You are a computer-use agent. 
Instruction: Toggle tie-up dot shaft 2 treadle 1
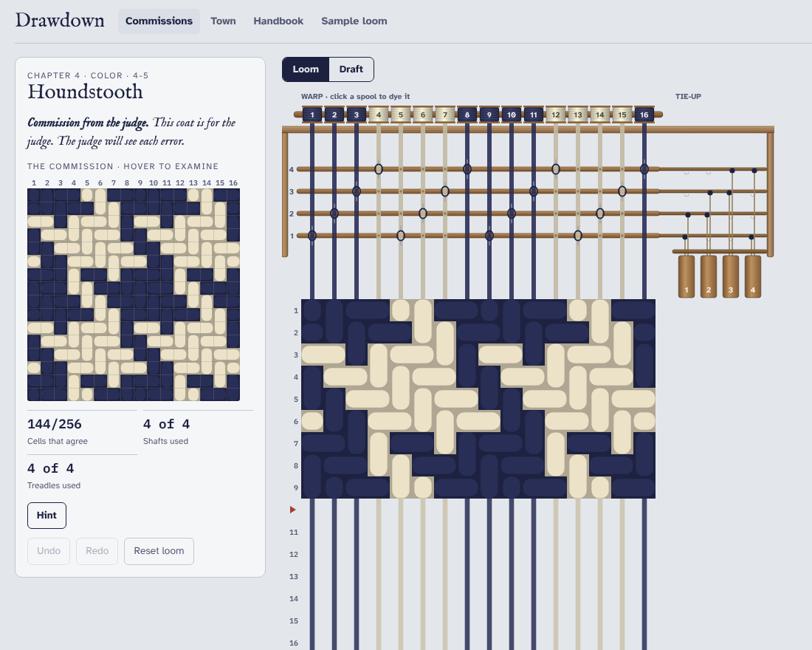pos(688,215)
